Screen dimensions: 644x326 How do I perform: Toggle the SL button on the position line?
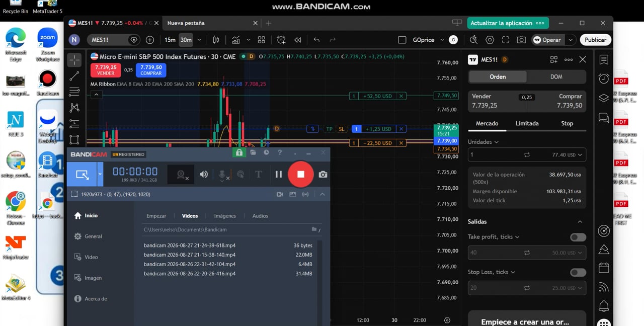342,129
